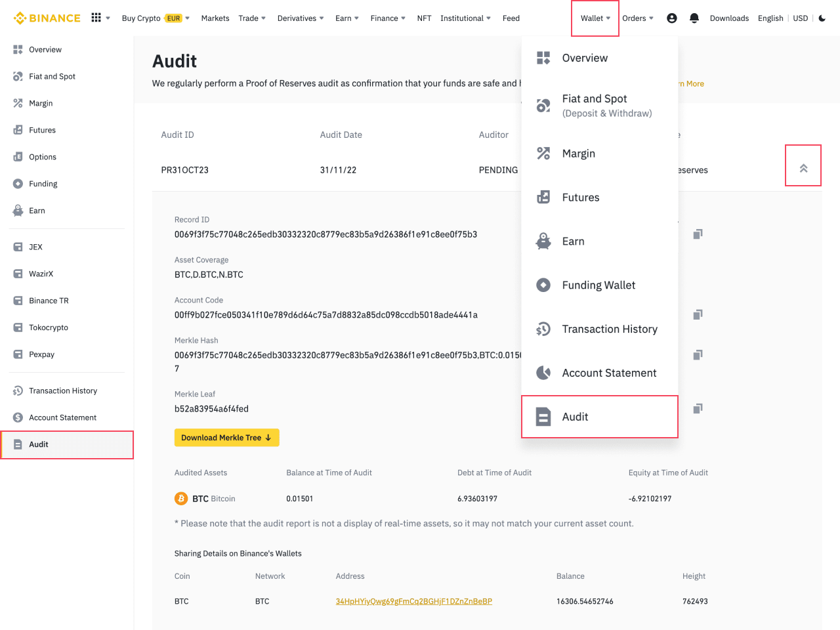840x630 pixels.
Task: Click the BTC Bitcoin coin icon
Action: click(x=181, y=499)
